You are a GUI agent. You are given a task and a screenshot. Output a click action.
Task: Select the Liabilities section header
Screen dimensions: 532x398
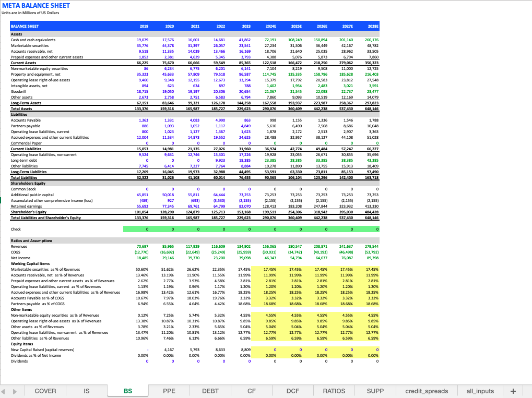19,115
